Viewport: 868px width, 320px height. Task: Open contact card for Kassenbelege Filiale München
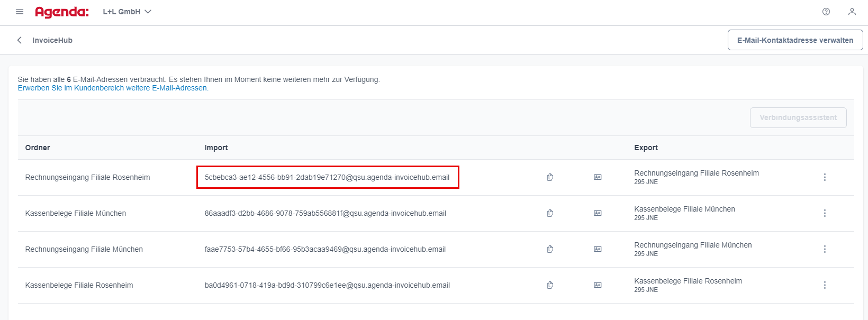[x=598, y=213]
